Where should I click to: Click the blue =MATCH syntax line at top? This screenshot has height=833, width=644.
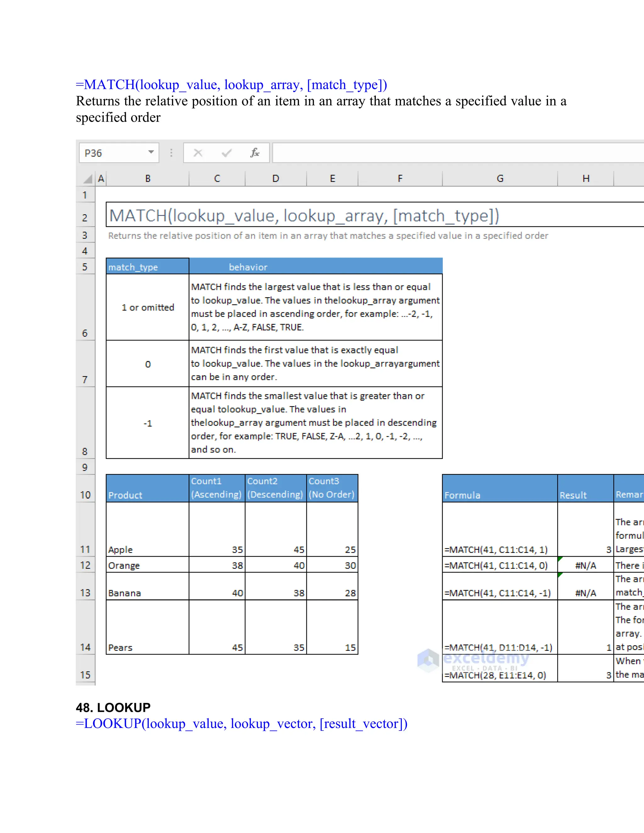pyautogui.click(x=231, y=85)
